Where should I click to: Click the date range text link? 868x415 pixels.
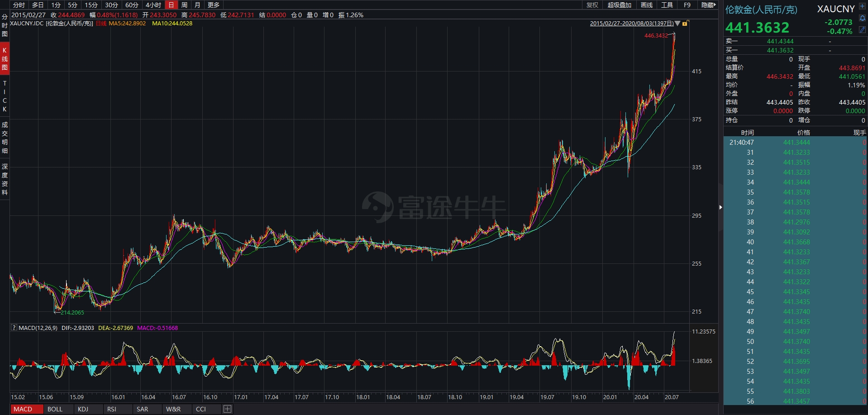pyautogui.click(x=631, y=24)
